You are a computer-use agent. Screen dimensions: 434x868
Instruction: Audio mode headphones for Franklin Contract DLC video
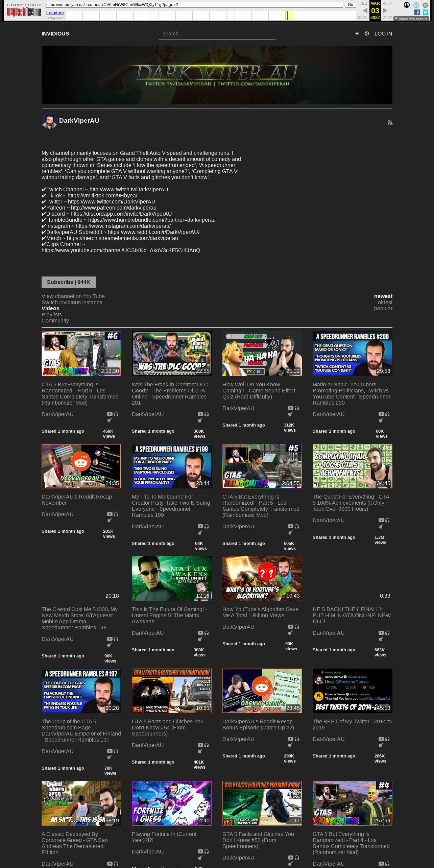point(207,414)
